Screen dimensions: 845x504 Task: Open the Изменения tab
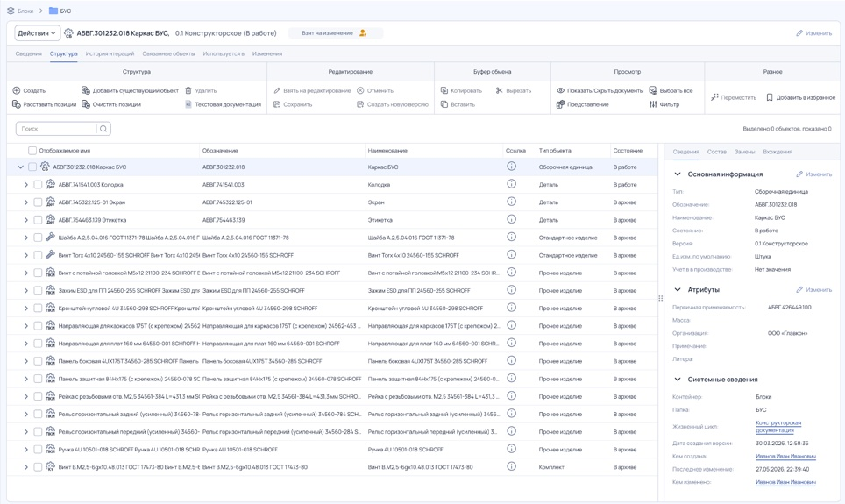[267, 53]
